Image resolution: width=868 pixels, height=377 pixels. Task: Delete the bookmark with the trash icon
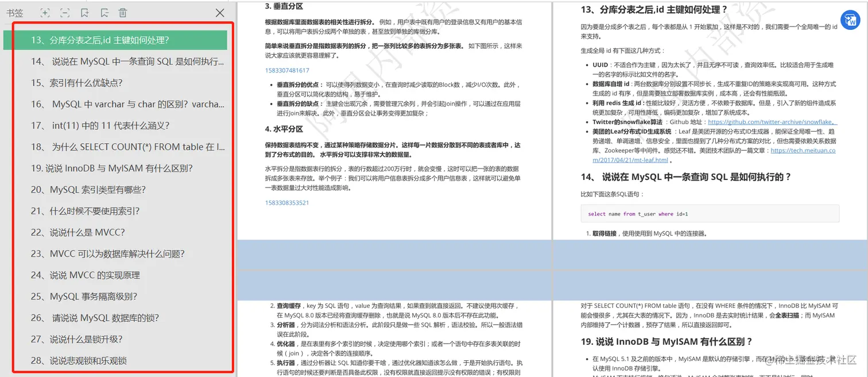(123, 13)
